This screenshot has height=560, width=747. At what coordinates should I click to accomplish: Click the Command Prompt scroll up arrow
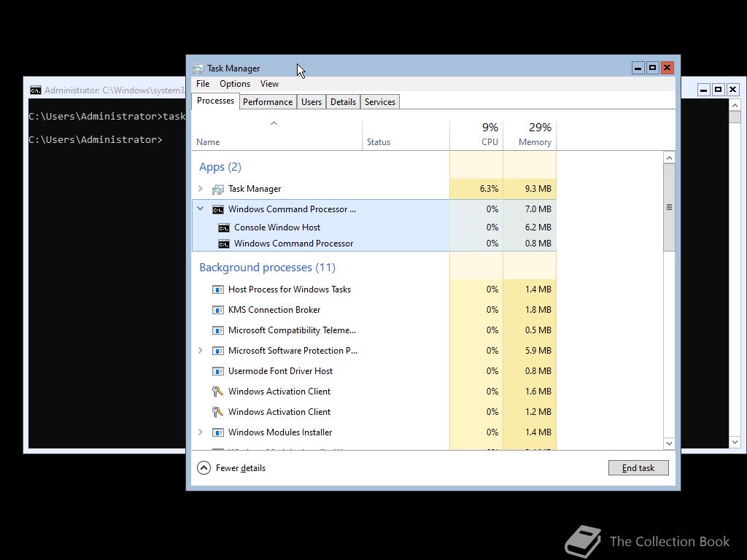[735, 105]
